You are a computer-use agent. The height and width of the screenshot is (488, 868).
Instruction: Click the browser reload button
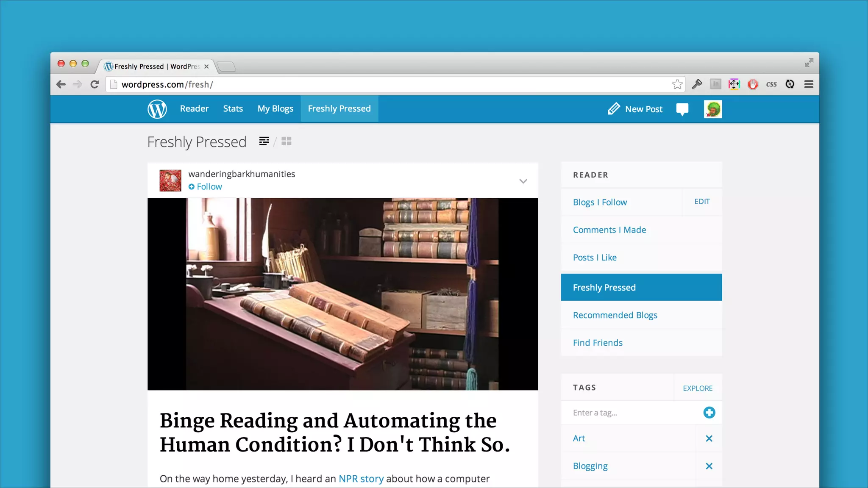pos(95,84)
